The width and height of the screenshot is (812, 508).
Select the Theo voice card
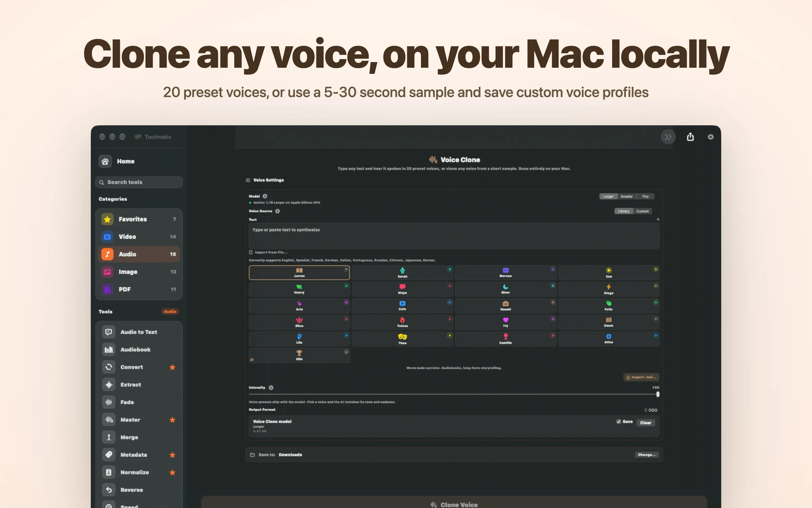402,339
